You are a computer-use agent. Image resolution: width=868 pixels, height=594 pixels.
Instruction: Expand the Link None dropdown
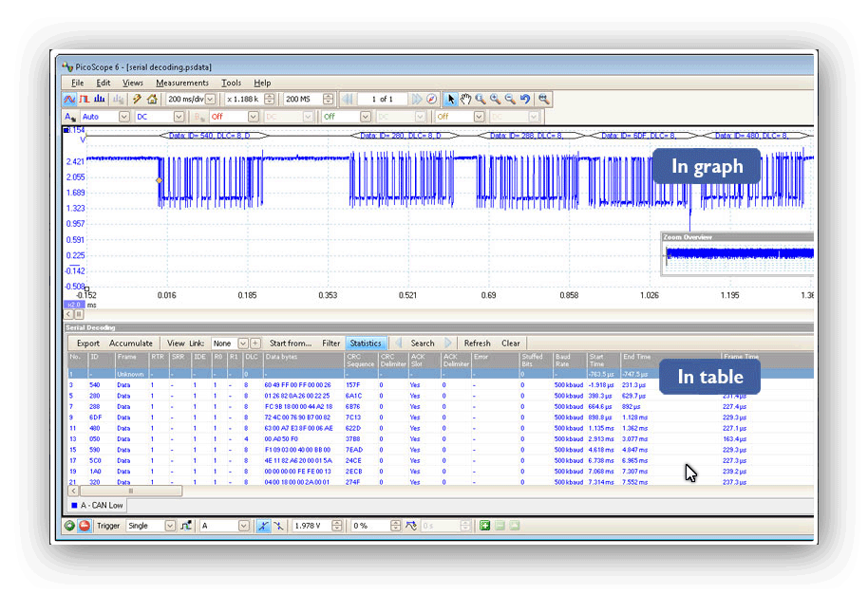click(x=243, y=343)
